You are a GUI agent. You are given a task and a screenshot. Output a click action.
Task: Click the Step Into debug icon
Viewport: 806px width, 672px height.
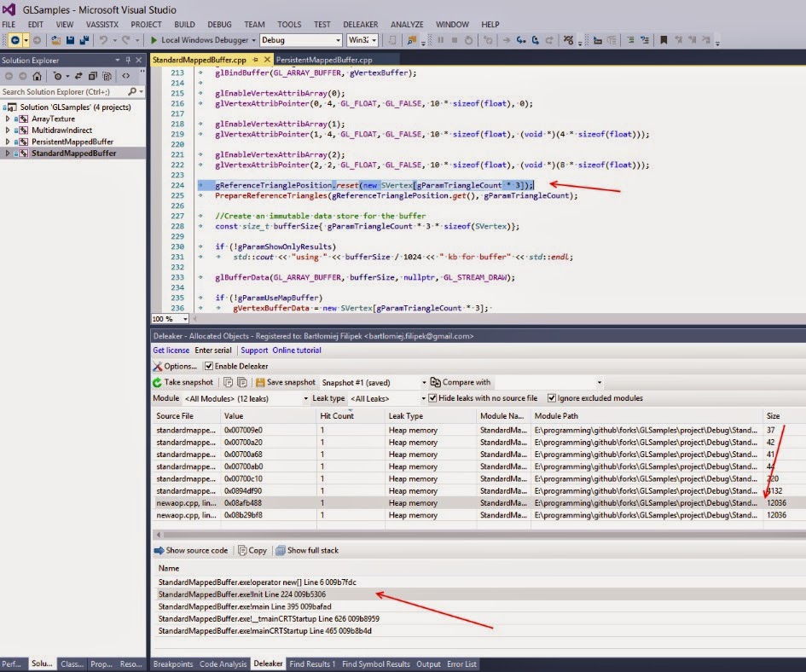tap(522, 40)
